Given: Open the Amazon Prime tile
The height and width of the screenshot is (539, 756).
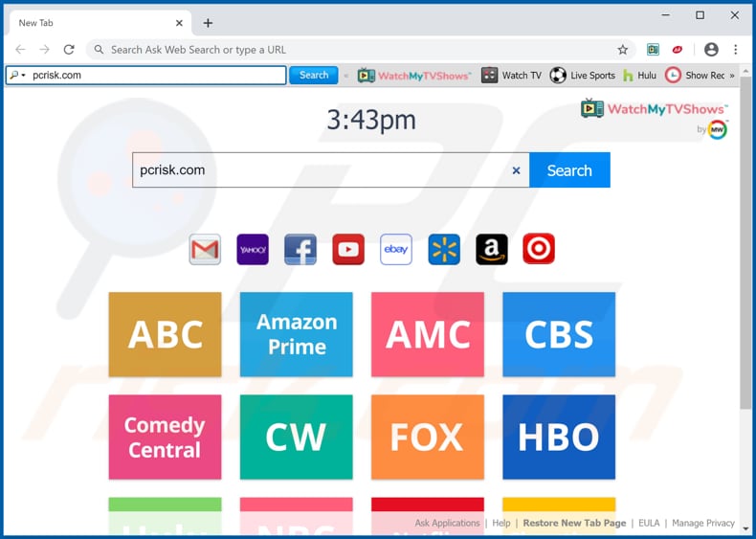Looking at the screenshot, I should tap(296, 334).
